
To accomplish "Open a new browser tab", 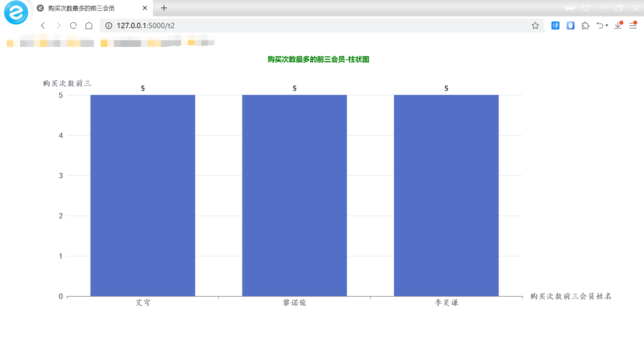I will [164, 8].
